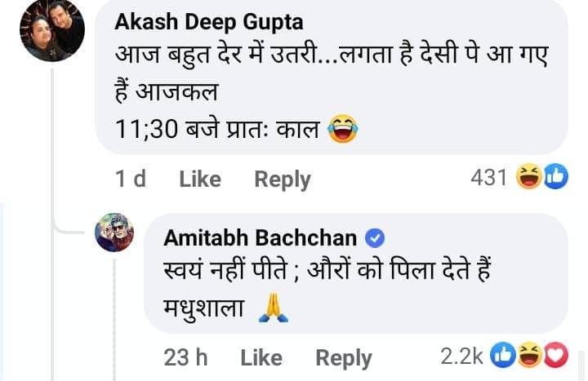Open Amitabh Bachchan's profile picture
Screen dimensions: 588x381
tap(114, 233)
